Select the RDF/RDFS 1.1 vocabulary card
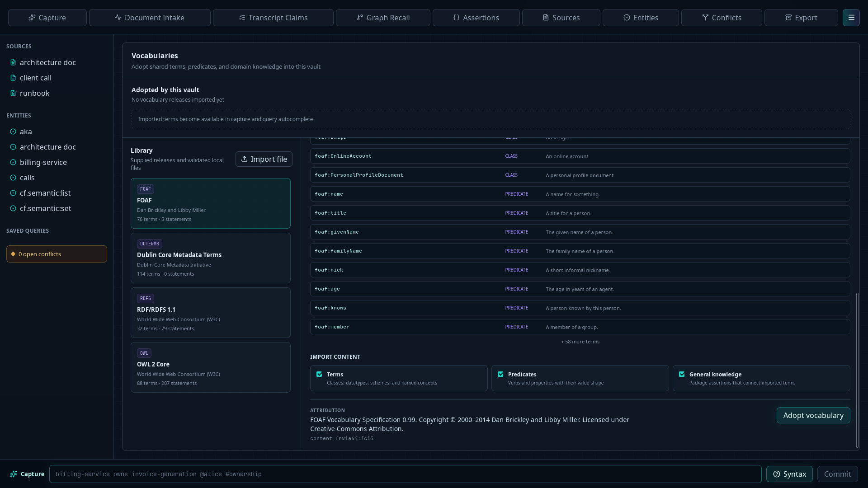The width and height of the screenshot is (868, 488). coord(211,313)
